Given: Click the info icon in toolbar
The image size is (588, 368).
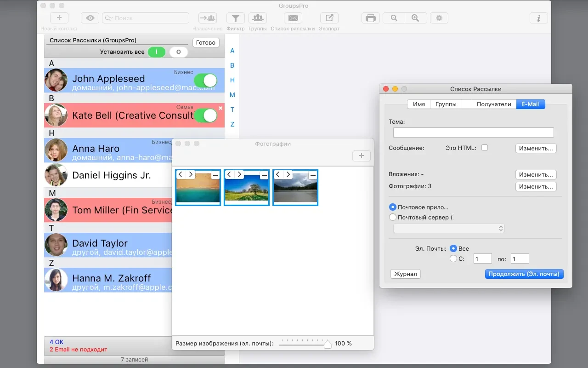Looking at the screenshot, I should 538,18.
